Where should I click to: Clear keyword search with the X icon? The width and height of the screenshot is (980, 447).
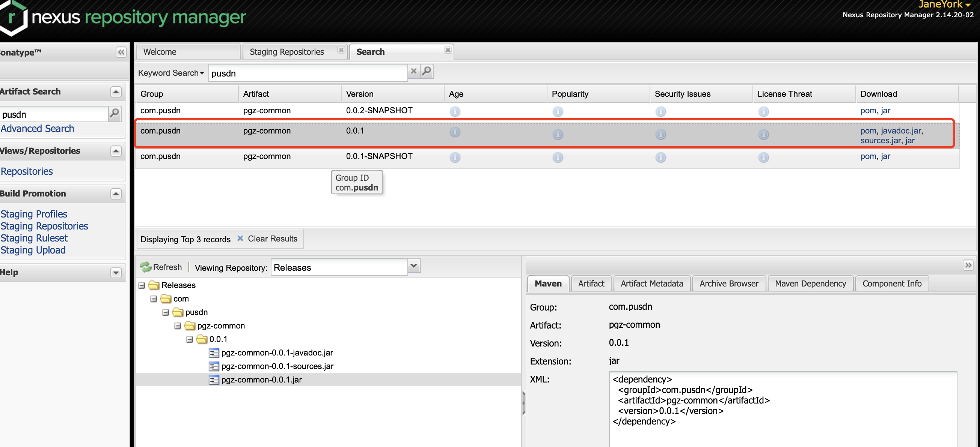413,71
